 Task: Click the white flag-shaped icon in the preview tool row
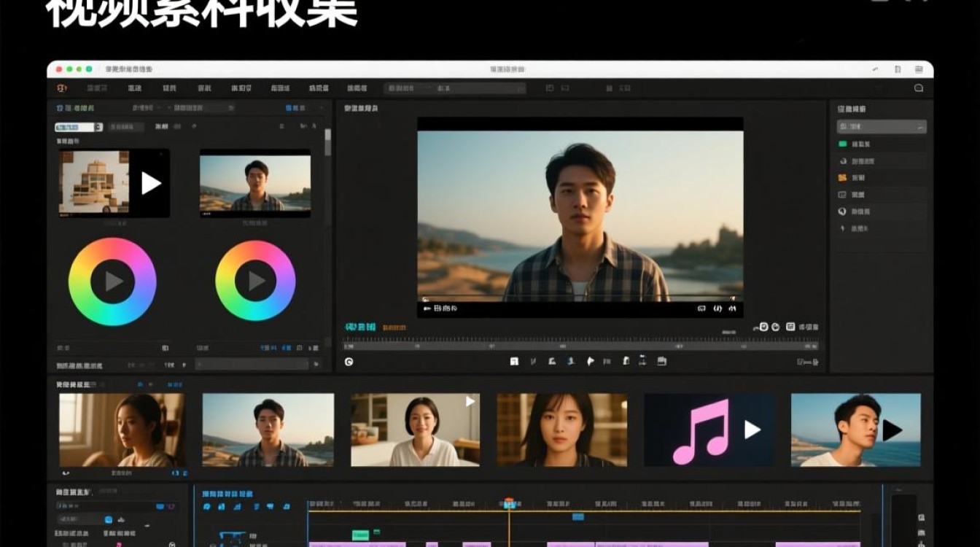tap(590, 361)
